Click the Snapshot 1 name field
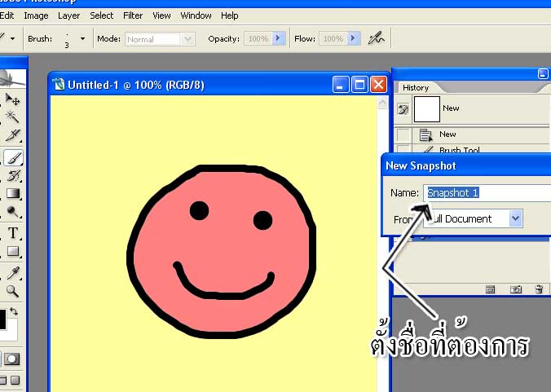The image size is (551, 392). point(487,193)
